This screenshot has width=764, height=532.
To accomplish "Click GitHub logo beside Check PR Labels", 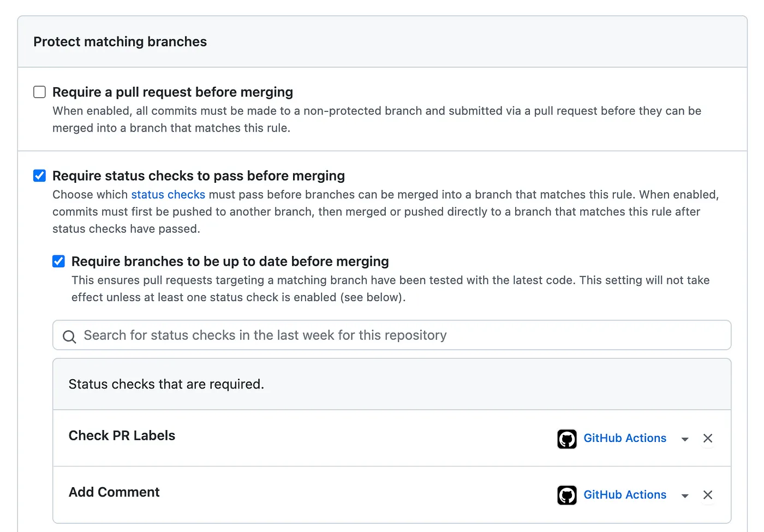I will pyautogui.click(x=566, y=439).
